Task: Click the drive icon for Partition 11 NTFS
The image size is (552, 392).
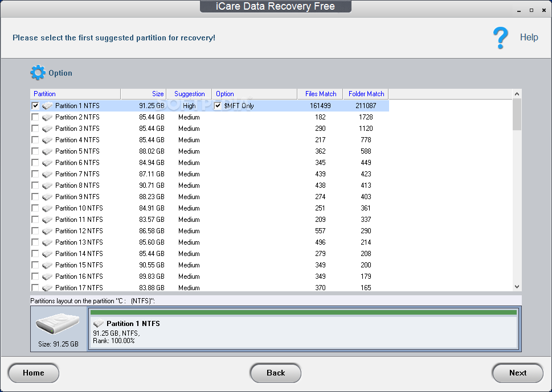Action: [47, 220]
